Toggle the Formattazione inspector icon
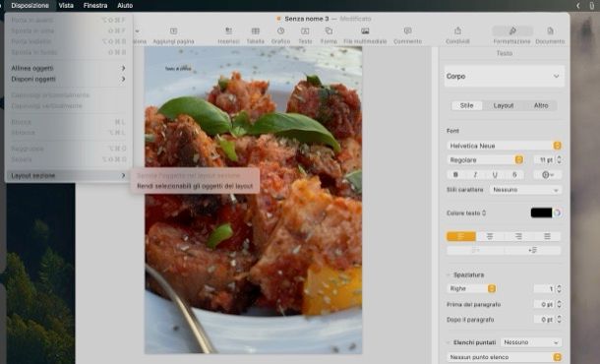600x364 pixels. point(512,31)
